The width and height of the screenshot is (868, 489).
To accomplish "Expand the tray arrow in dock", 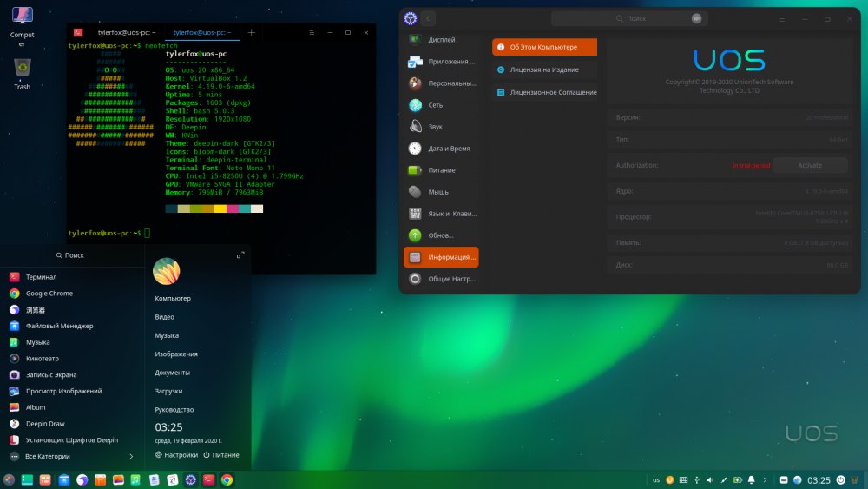I will tap(765, 480).
